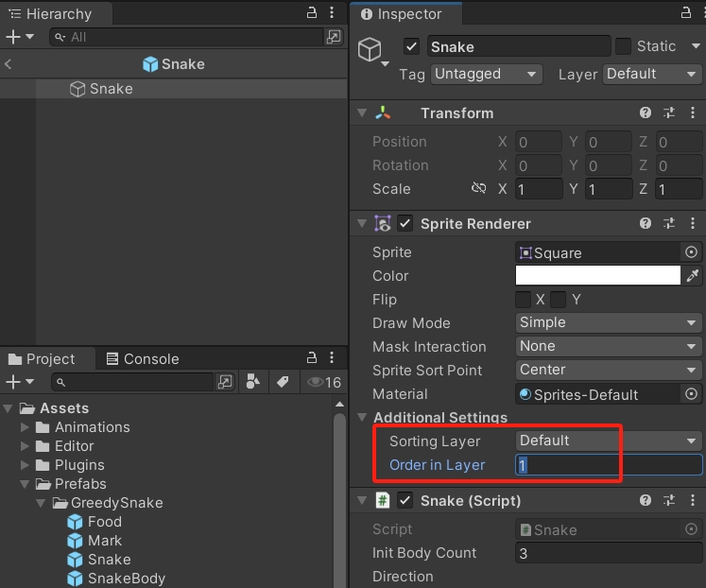Viewport: 706px width, 588px height.
Task: Enable the Static checkbox
Action: 623,46
